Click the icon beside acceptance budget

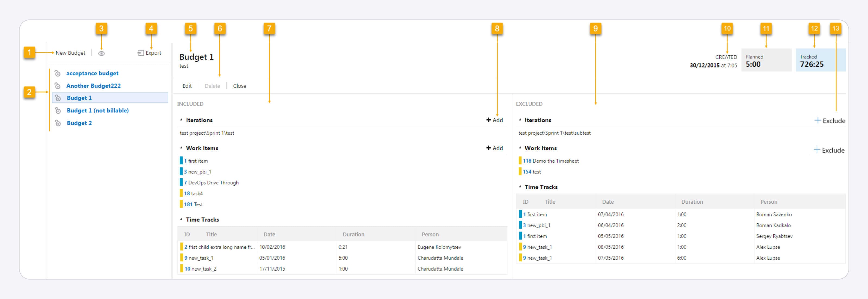pos(58,73)
